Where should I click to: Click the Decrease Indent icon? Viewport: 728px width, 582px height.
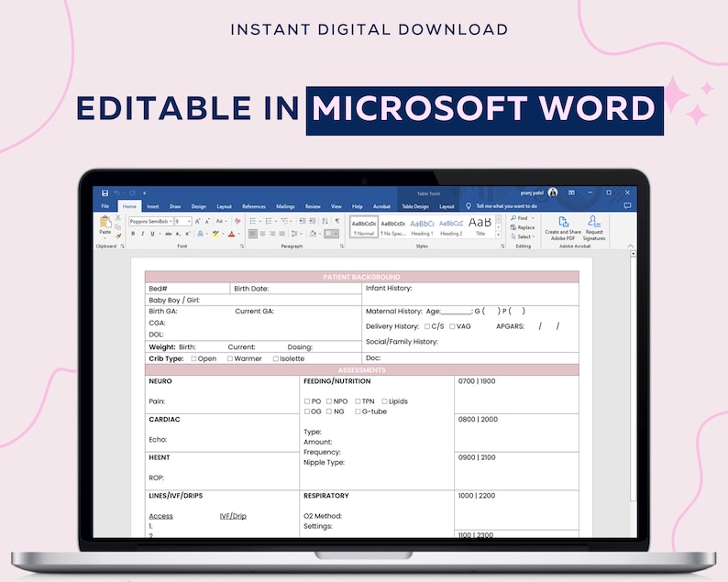click(x=303, y=221)
